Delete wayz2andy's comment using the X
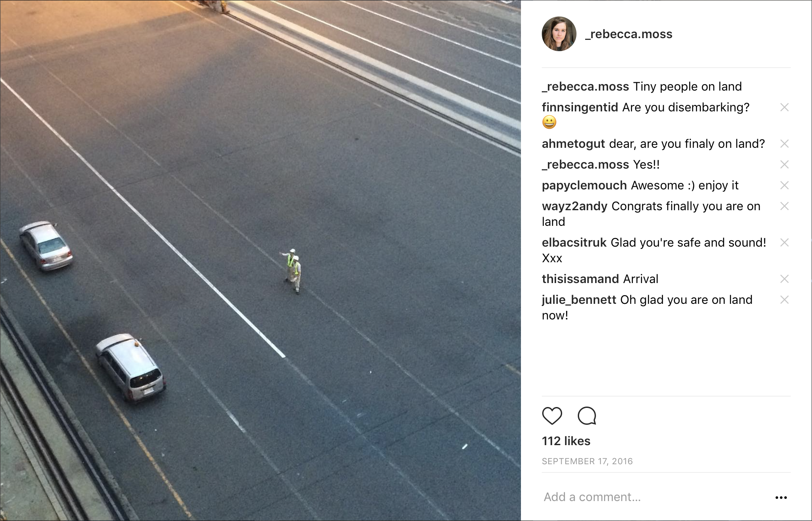Image resolution: width=812 pixels, height=521 pixels. click(784, 206)
